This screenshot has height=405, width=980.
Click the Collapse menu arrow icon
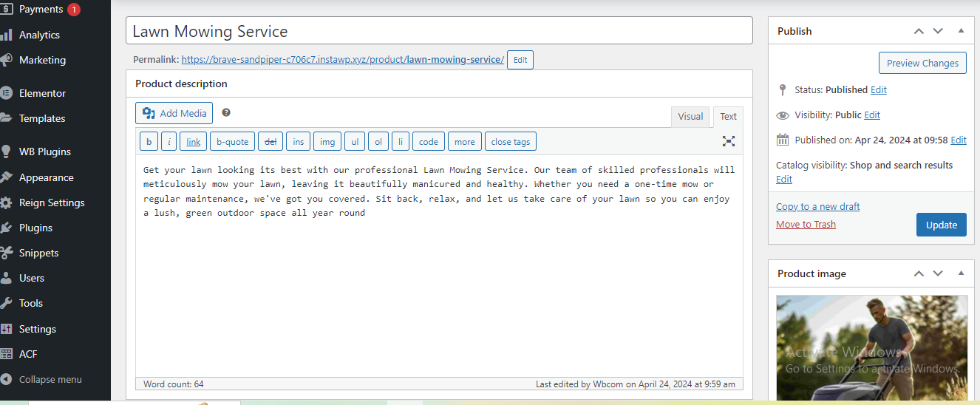pos(7,379)
